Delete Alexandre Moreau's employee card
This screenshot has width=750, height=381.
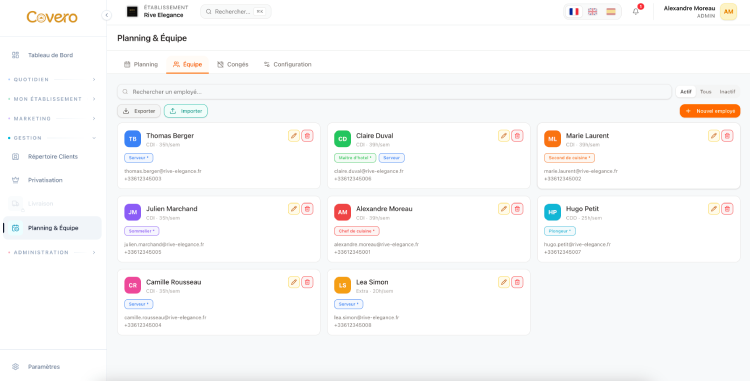(517, 209)
